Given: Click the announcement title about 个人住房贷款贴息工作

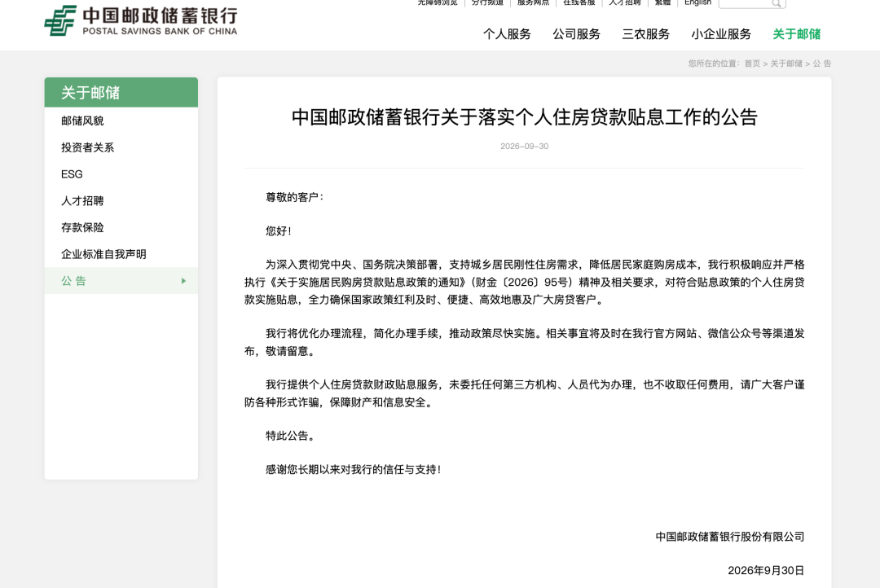Looking at the screenshot, I should pyautogui.click(x=524, y=117).
